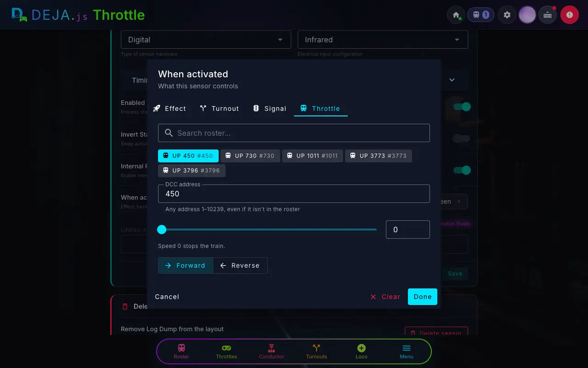Click the DEJA.js logo
The image size is (588, 368).
50,15
